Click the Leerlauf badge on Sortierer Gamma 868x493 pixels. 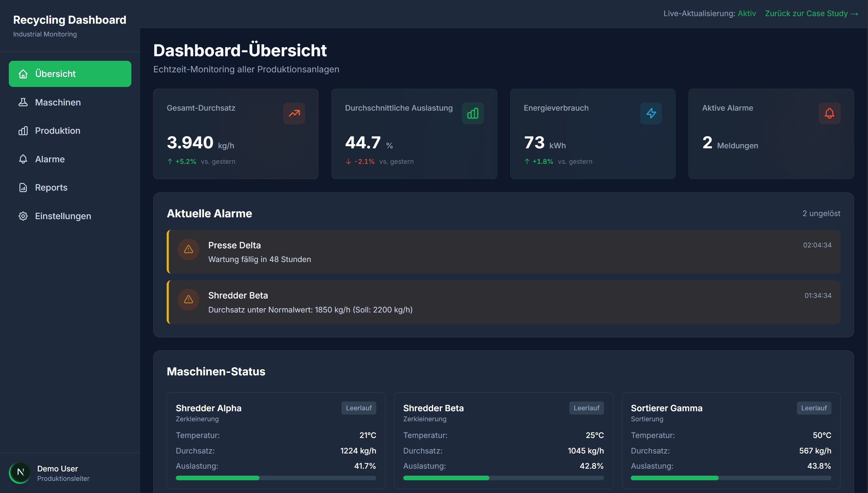814,408
